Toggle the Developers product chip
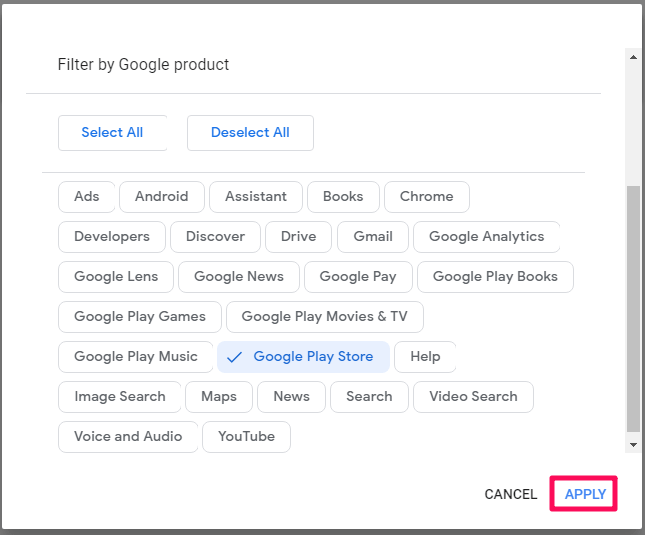This screenshot has width=645, height=535. click(x=111, y=236)
